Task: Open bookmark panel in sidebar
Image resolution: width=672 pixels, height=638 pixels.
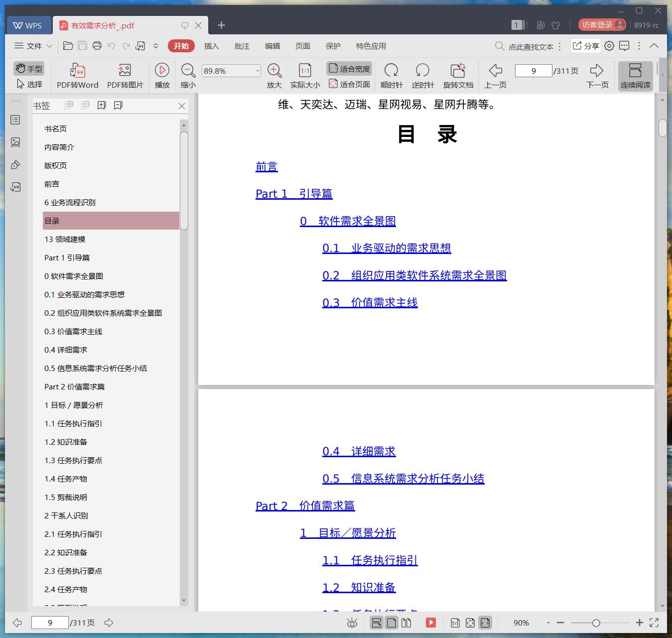Action: (15, 120)
